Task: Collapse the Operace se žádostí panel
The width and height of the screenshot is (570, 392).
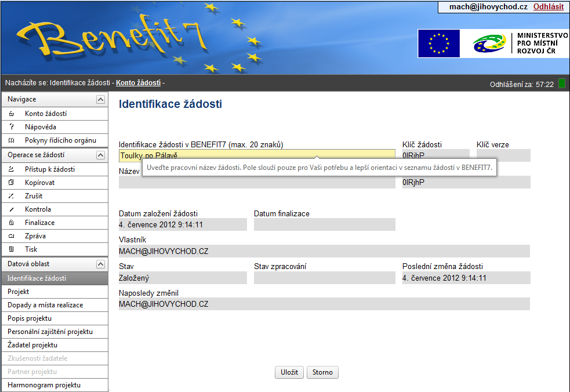Action: pyautogui.click(x=101, y=155)
